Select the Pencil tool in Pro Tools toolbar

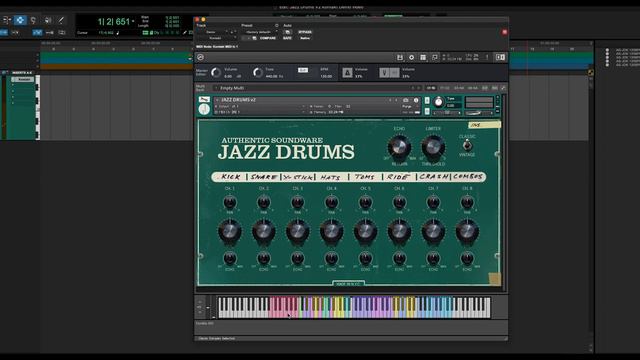coord(61,20)
